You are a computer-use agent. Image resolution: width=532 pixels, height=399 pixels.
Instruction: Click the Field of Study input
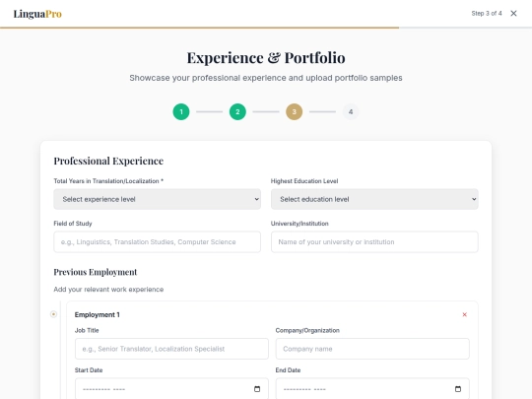click(157, 242)
